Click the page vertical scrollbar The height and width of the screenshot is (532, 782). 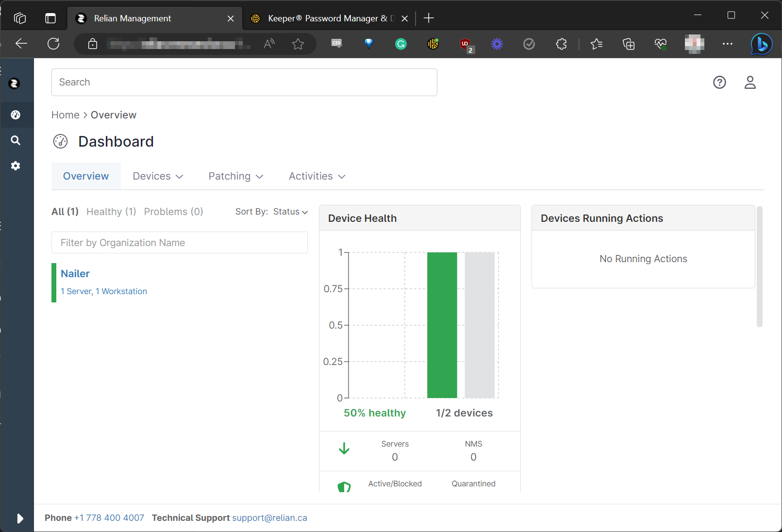point(760,267)
